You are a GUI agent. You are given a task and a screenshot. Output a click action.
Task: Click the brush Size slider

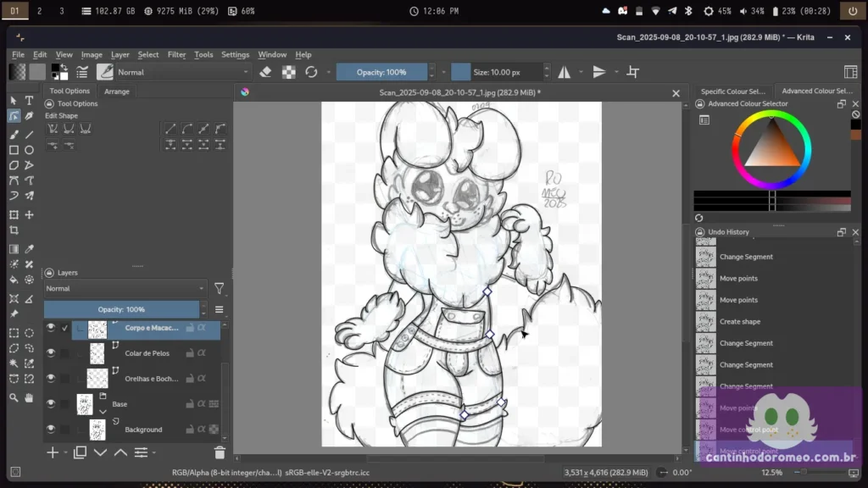[x=497, y=72]
